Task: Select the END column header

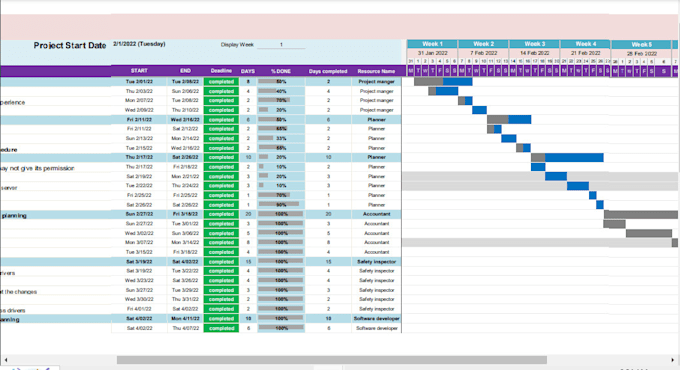Action: click(x=185, y=71)
